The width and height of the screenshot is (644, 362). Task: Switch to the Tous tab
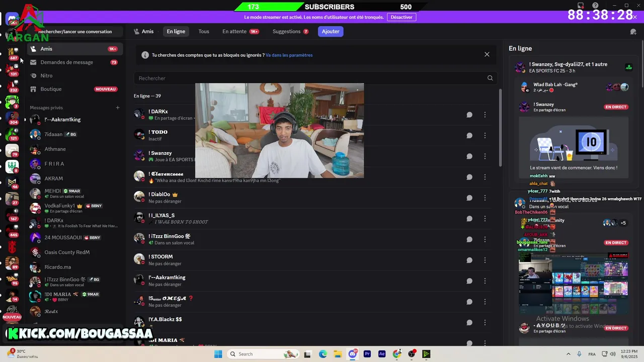click(204, 31)
